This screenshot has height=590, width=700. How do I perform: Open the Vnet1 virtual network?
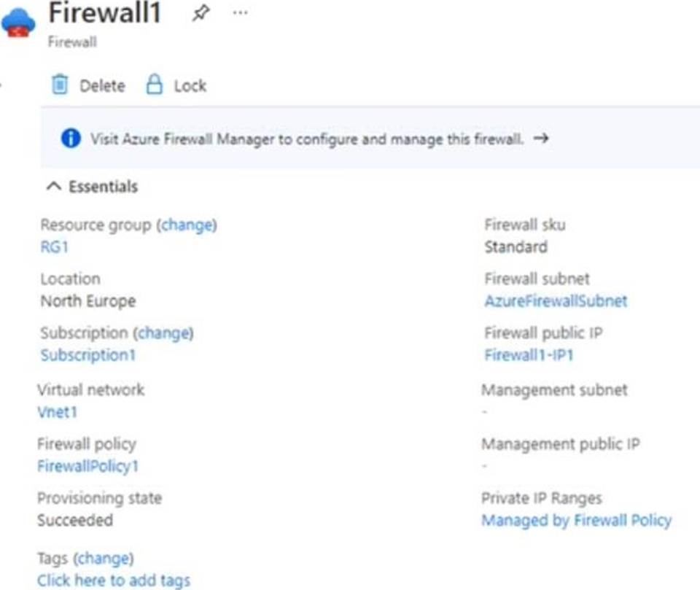58,412
